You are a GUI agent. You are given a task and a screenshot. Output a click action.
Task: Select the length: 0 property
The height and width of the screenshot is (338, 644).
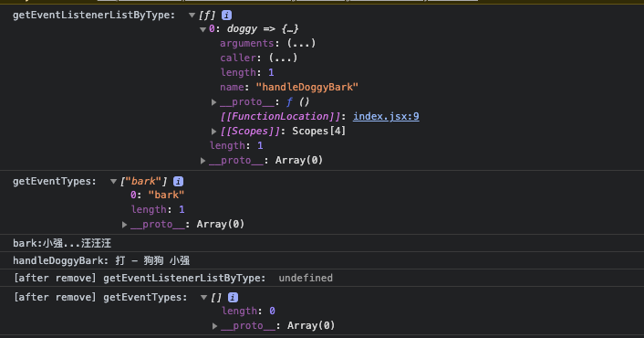click(x=248, y=312)
